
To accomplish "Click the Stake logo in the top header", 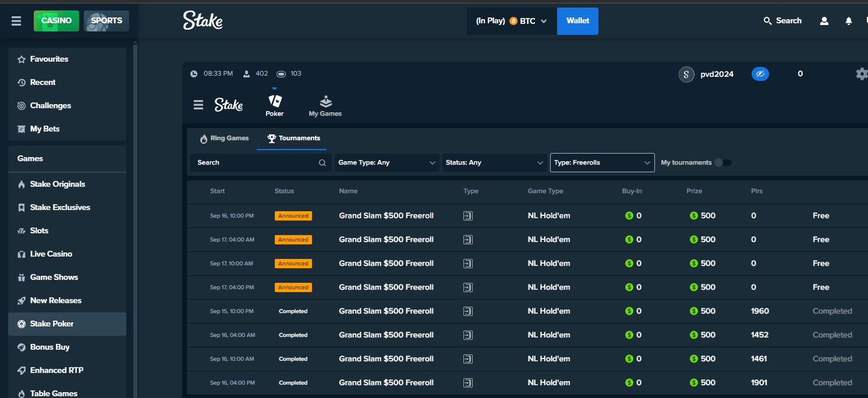I will click(x=203, y=20).
